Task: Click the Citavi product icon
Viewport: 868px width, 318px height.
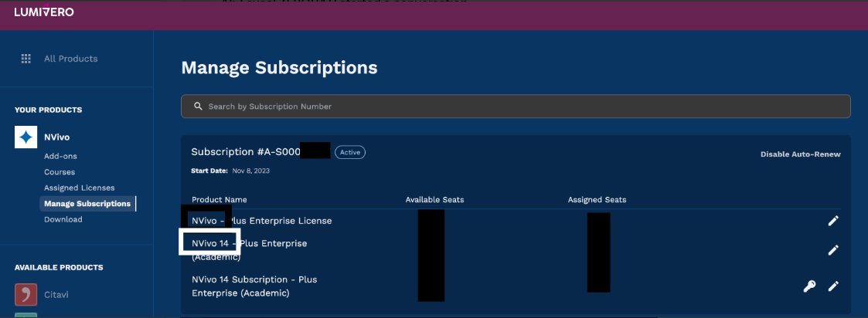Action: point(26,295)
